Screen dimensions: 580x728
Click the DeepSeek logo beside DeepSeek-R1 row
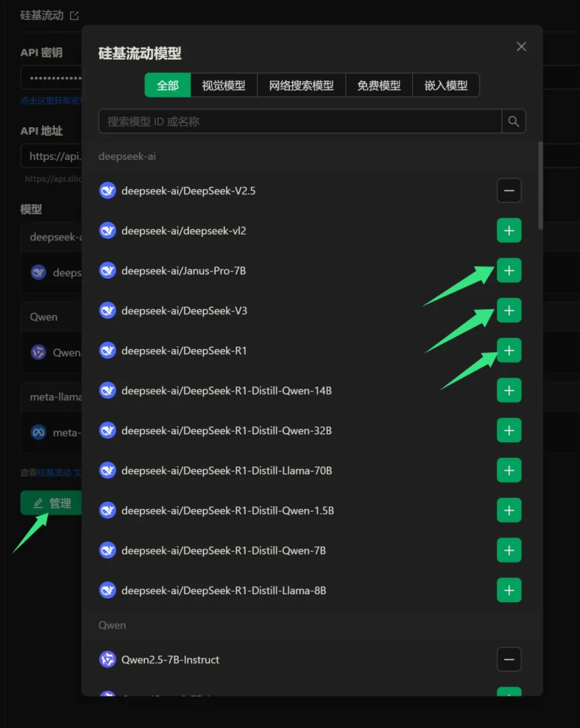(107, 350)
